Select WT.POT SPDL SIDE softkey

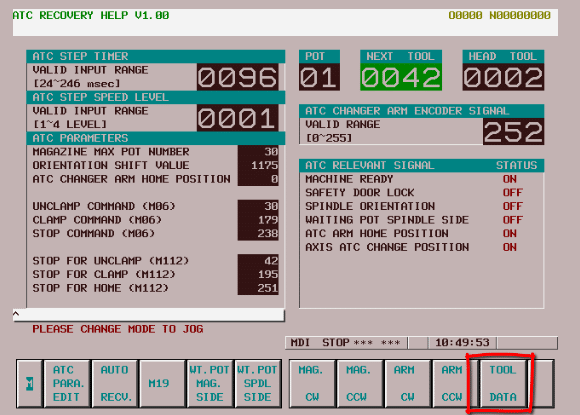[x=258, y=384]
